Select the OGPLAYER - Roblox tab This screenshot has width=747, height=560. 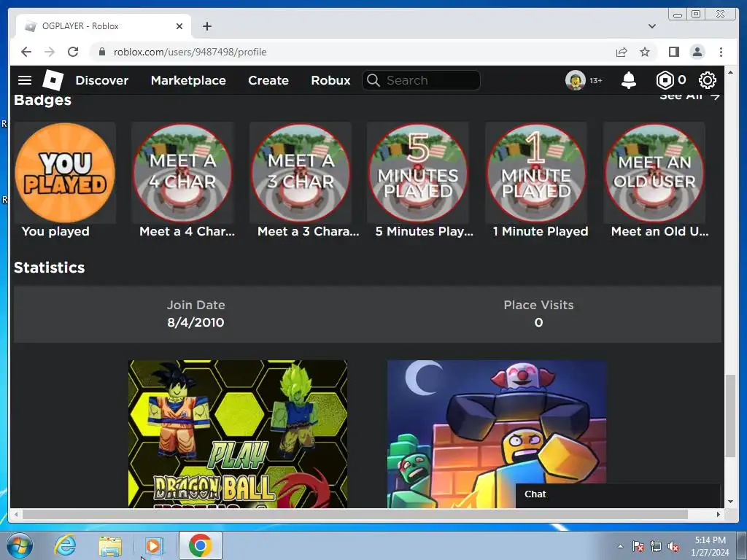pos(104,26)
